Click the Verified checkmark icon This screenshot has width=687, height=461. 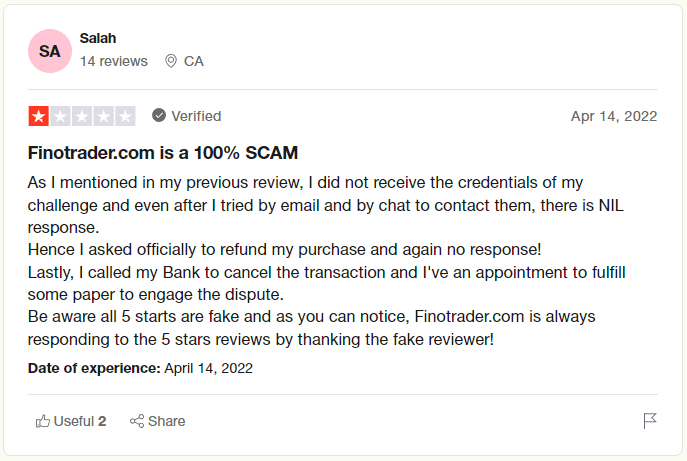tap(159, 116)
